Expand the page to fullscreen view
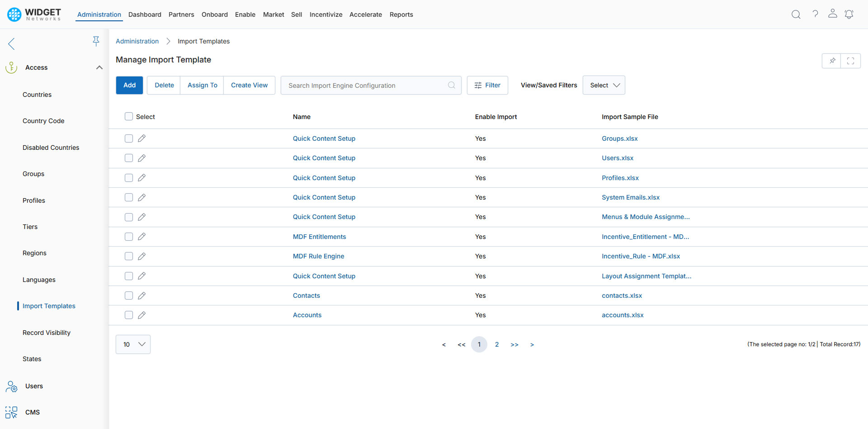 point(851,61)
